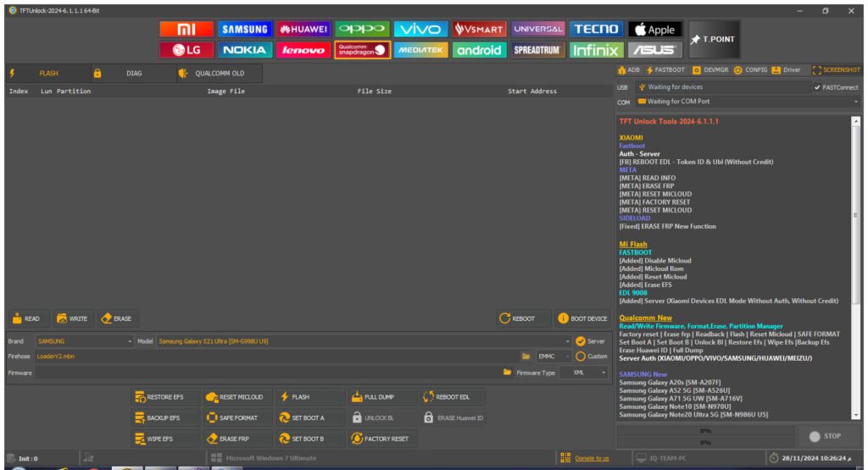Open the T.POINT panel

tap(714, 40)
